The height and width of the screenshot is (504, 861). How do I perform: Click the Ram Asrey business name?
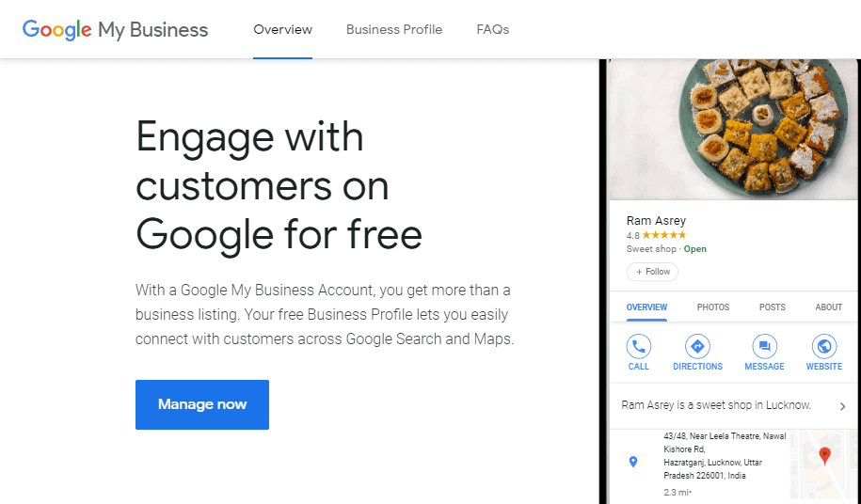[x=656, y=221]
